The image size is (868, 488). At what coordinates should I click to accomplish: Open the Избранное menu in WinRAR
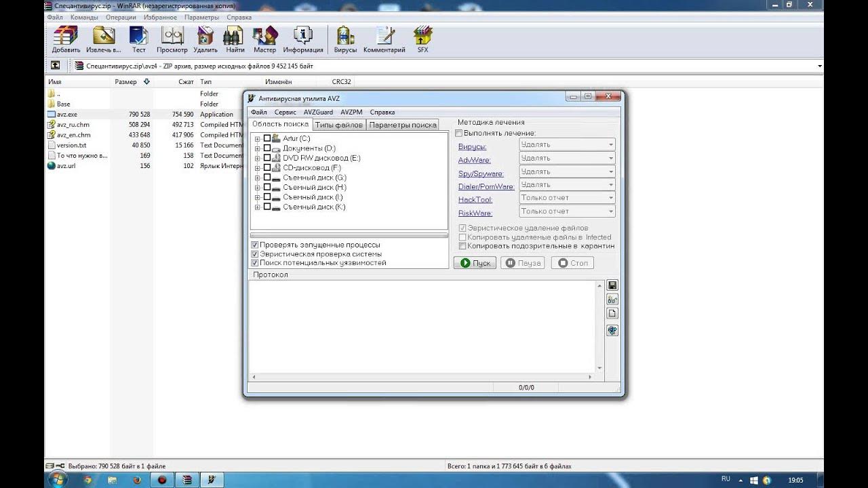click(x=161, y=17)
